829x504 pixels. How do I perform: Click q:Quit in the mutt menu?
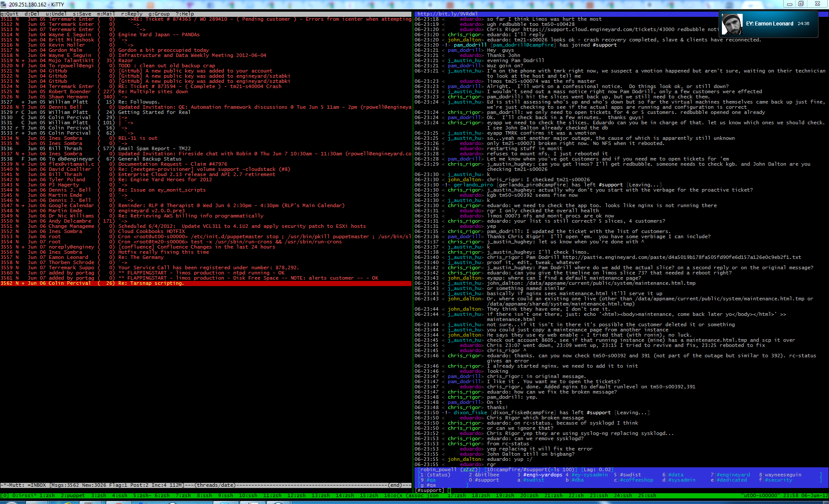click(x=9, y=14)
